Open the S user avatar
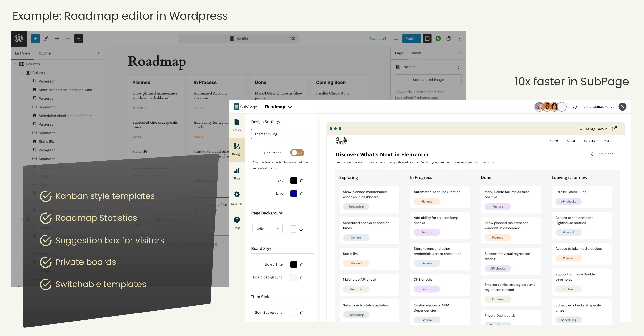Viewport: 644px width, 336px height. pos(622,107)
